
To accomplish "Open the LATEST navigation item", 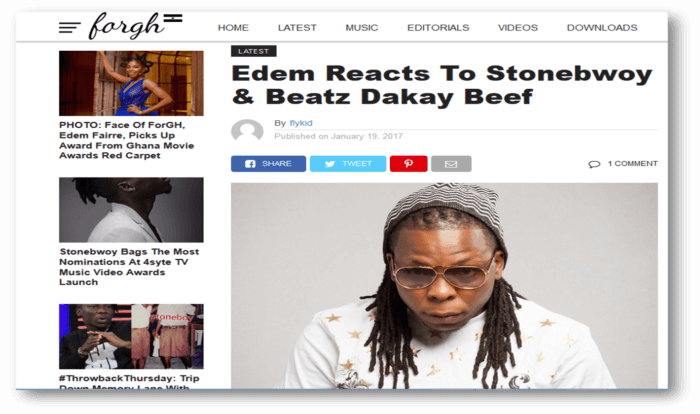I will pos(297,28).
